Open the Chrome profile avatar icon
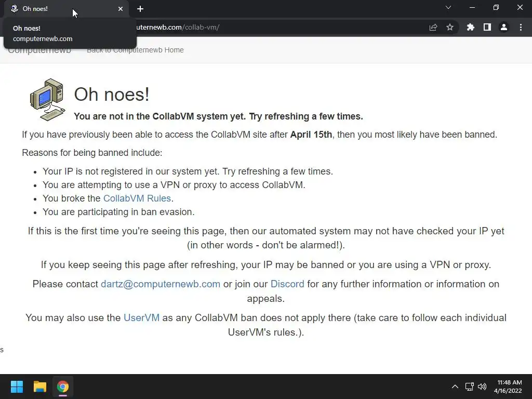The width and height of the screenshot is (532, 399). 504,27
